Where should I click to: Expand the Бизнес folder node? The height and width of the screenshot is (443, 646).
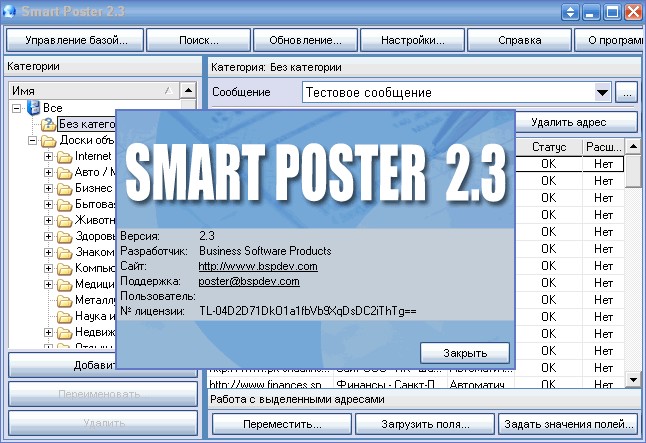[x=48, y=188]
